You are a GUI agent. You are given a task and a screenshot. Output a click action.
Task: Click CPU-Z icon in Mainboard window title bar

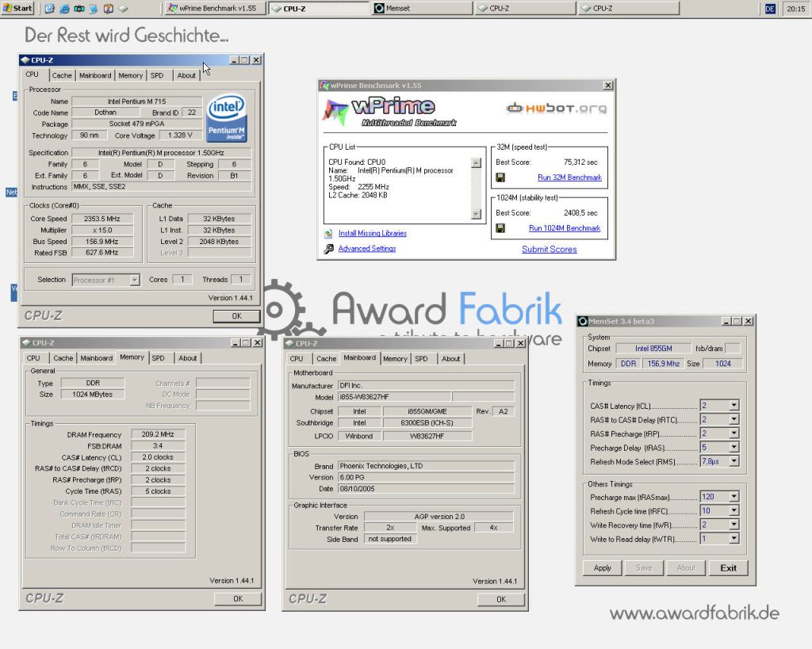pos(289,344)
